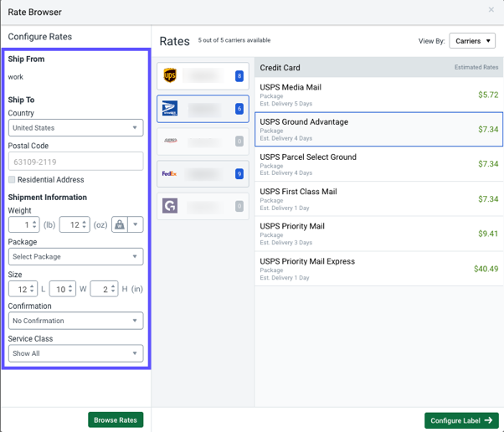Click the Estimated Rates label

click(x=476, y=67)
